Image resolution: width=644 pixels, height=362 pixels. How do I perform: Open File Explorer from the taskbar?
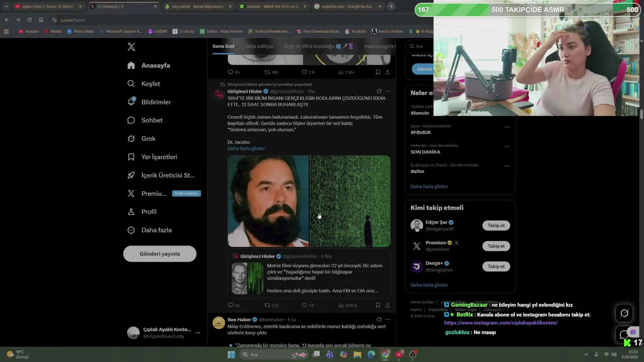click(357, 354)
